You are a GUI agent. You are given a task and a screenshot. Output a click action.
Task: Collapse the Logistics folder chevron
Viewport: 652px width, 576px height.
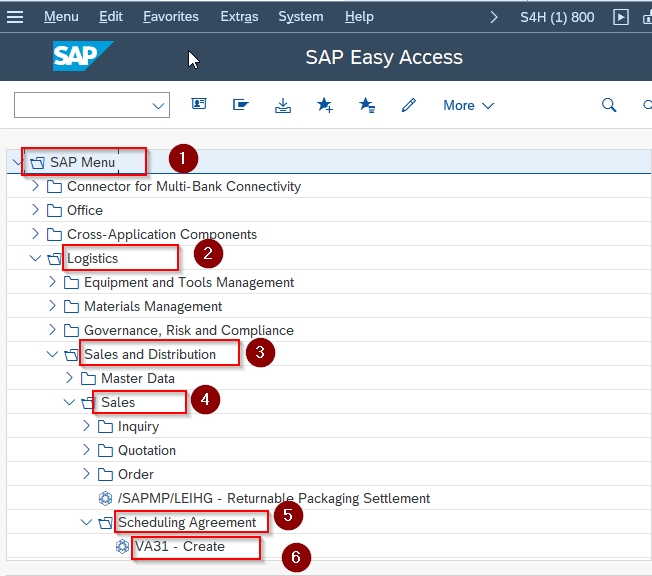coord(35,258)
